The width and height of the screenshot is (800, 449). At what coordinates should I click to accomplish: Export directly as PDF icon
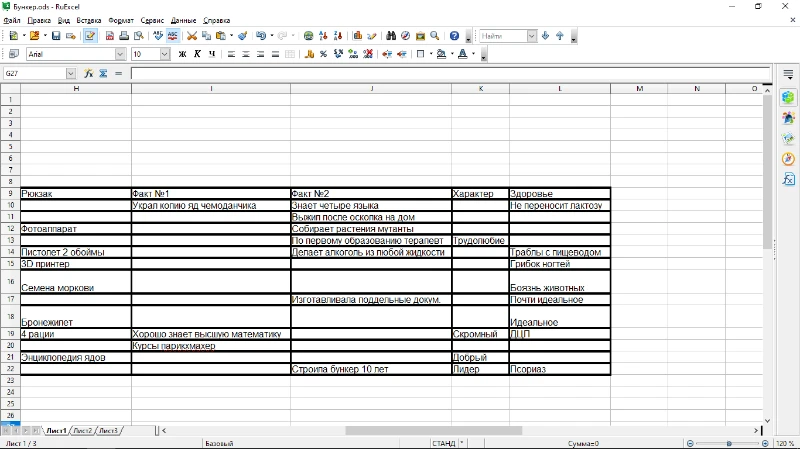(110, 36)
